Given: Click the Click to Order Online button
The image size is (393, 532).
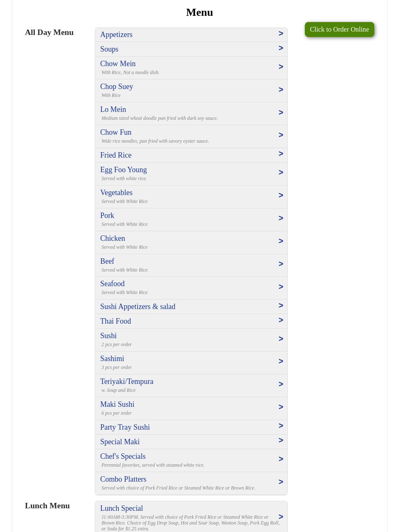Looking at the screenshot, I should [339, 30].
